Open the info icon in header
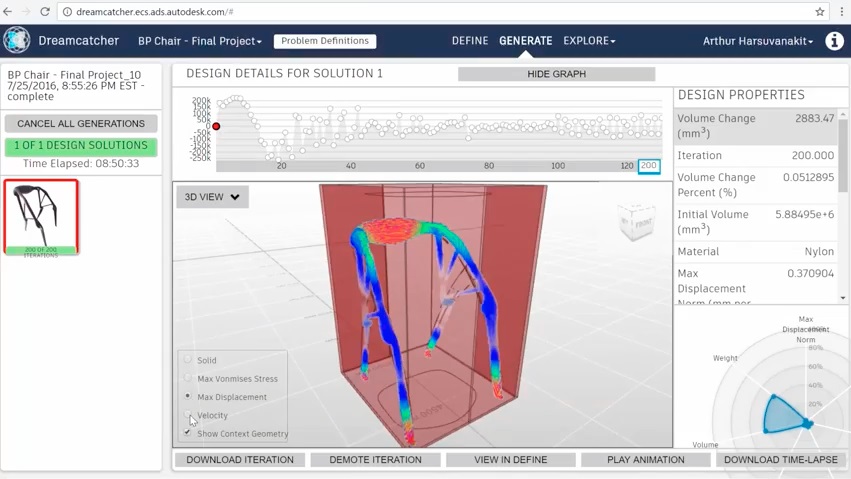851x479 pixels. pos(834,41)
